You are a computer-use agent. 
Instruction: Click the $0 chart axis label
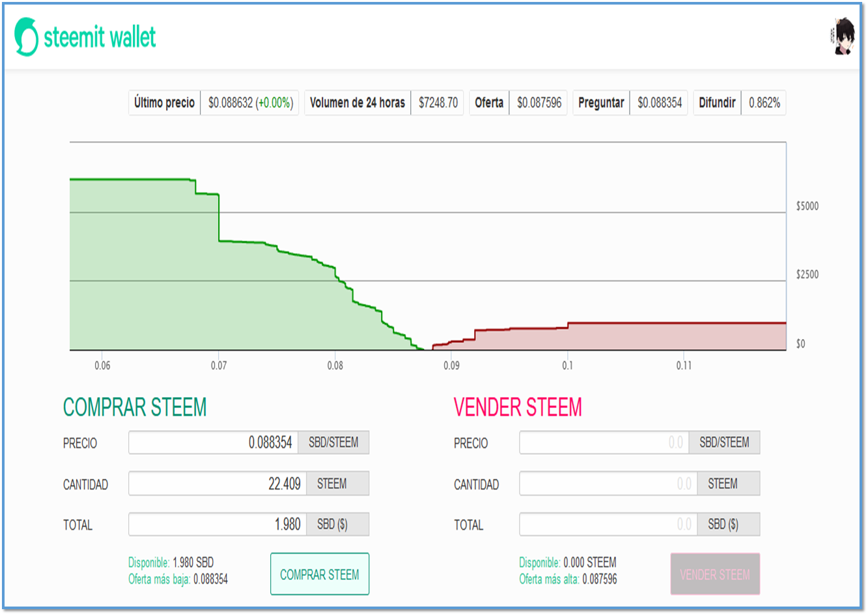[x=801, y=344]
